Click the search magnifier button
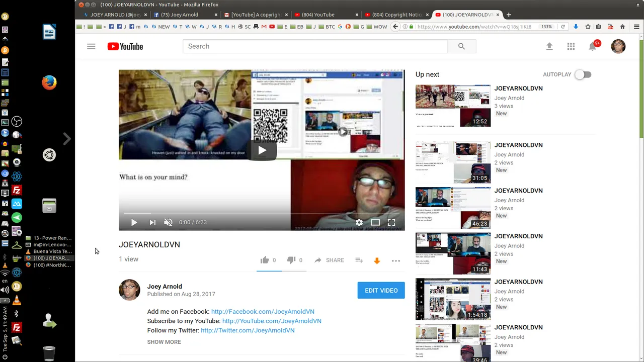 point(461,46)
